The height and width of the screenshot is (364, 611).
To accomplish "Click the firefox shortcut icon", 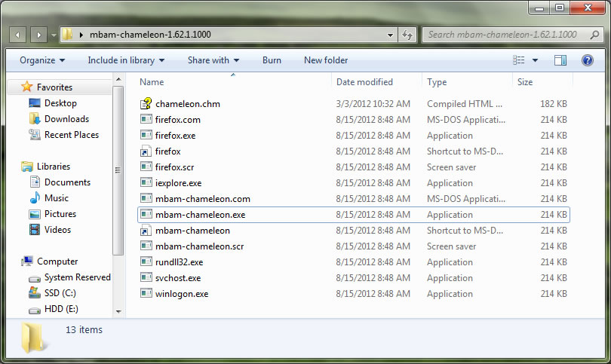I will (x=146, y=151).
